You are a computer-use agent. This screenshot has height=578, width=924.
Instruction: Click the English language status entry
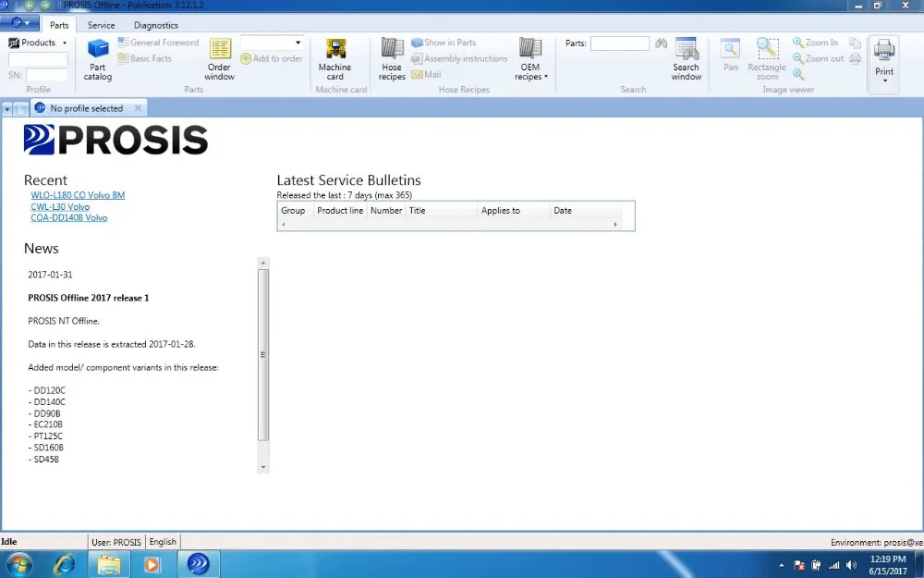[163, 541]
